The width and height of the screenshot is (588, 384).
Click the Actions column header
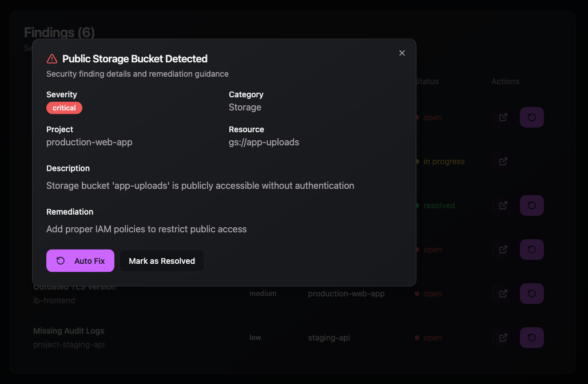tap(505, 81)
